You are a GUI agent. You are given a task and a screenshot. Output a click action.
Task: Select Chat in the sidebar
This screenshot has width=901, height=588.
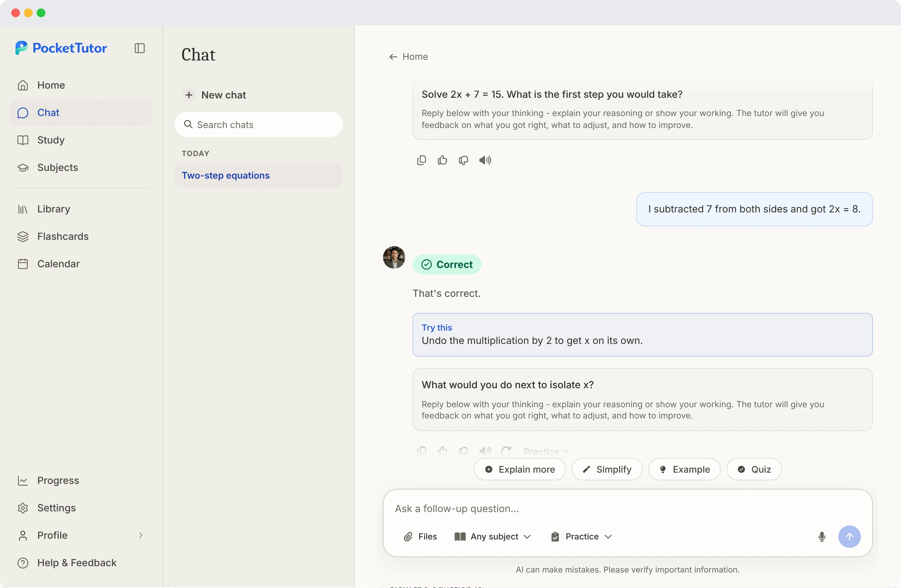pyautogui.click(x=81, y=113)
